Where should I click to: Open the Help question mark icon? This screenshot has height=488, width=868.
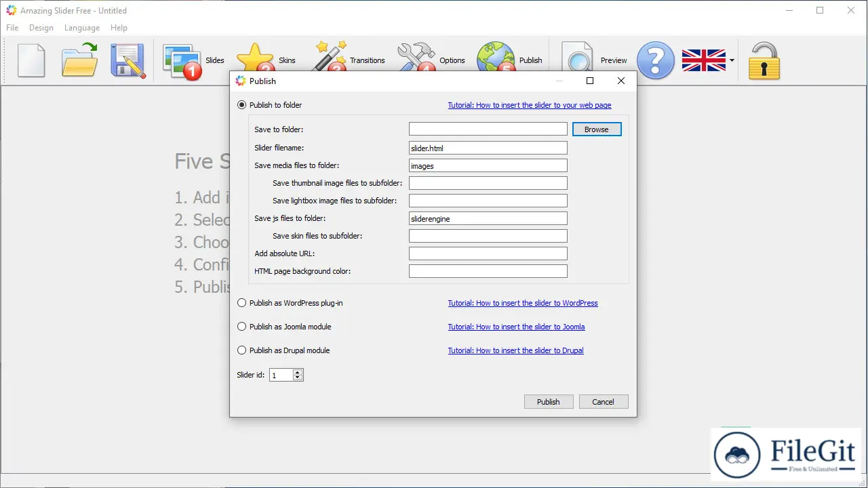coord(655,60)
